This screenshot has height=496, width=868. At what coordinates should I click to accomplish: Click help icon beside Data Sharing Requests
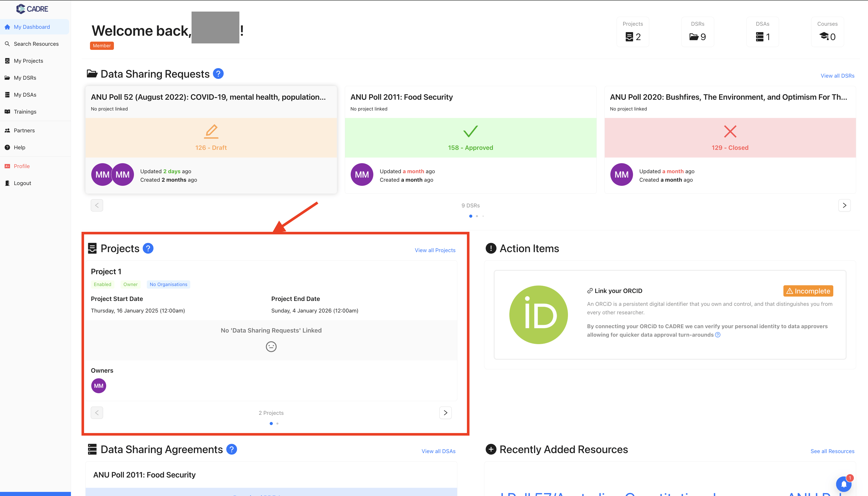tap(218, 74)
